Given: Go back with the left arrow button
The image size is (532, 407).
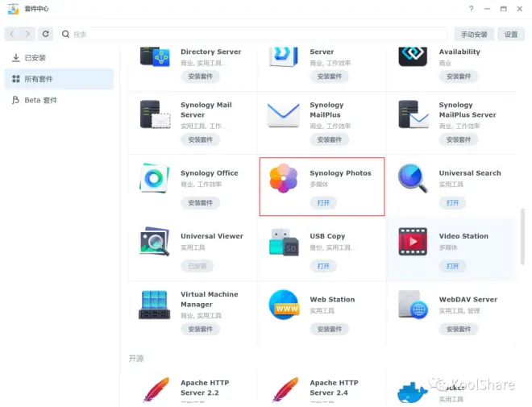Looking at the screenshot, I should tap(12, 34).
